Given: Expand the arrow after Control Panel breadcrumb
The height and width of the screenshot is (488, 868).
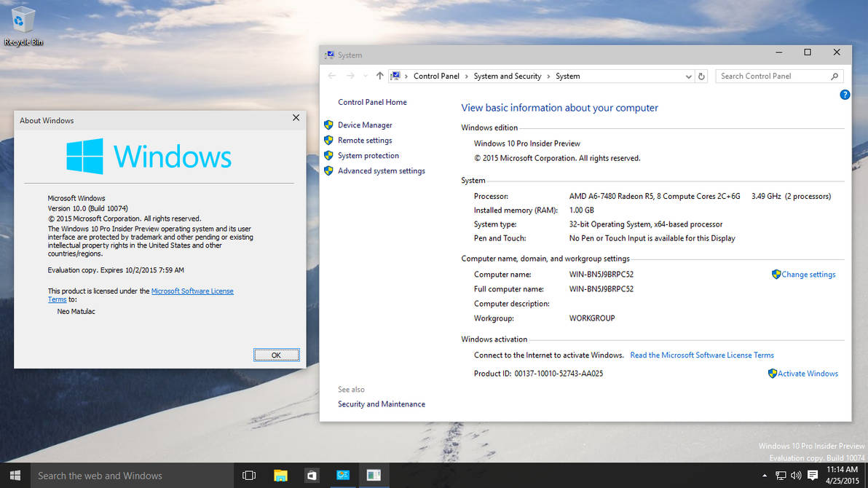Looking at the screenshot, I should [466, 76].
